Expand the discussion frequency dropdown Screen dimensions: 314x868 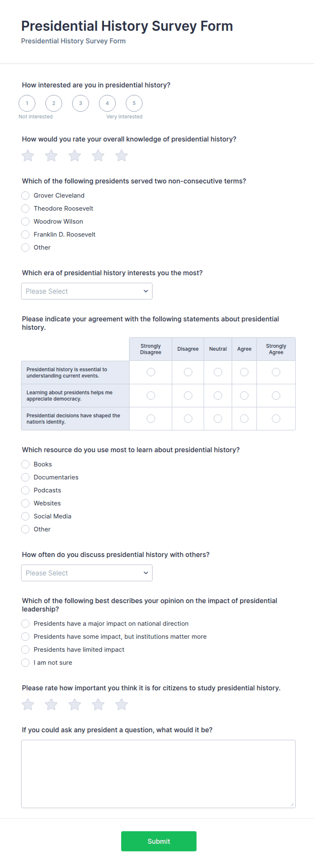(87, 573)
